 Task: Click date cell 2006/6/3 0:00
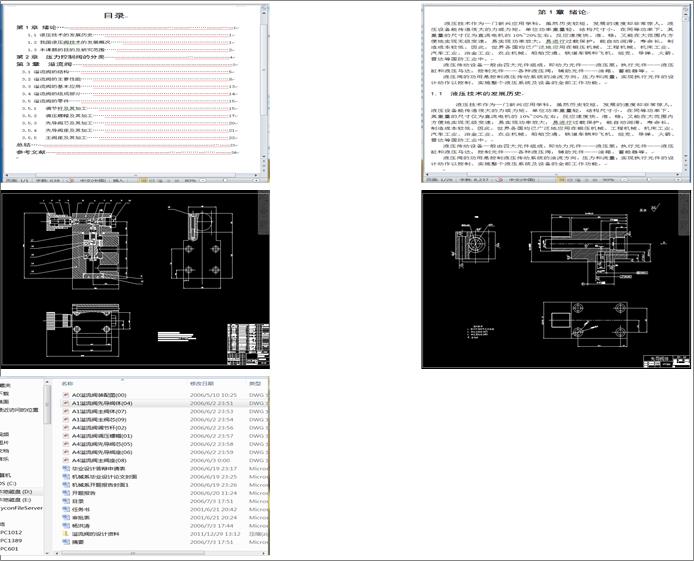click(210, 460)
